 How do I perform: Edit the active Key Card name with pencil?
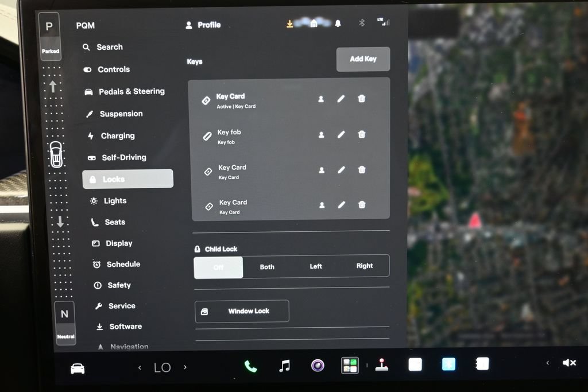click(x=341, y=99)
